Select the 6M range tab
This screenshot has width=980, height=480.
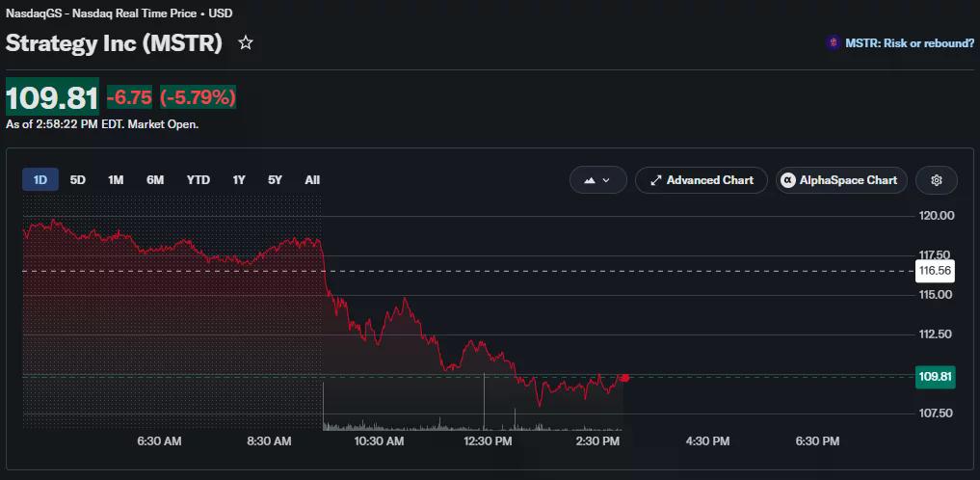tap(155, 180)
